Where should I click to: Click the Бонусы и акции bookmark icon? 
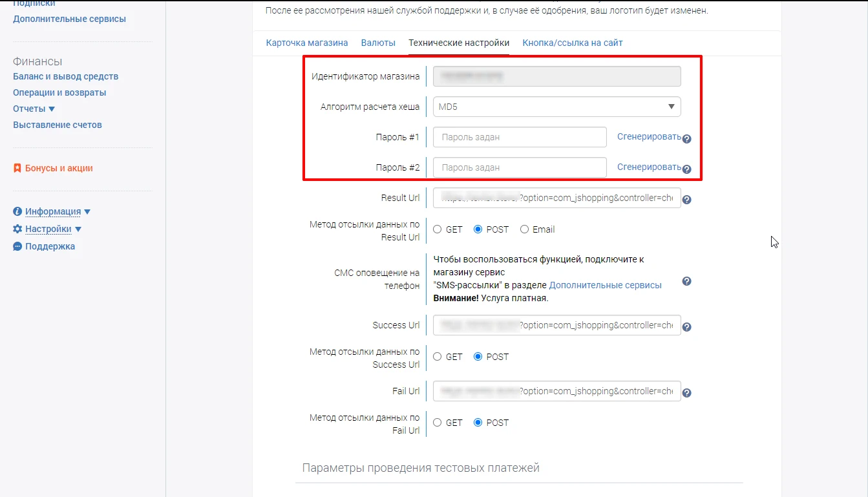17,168
